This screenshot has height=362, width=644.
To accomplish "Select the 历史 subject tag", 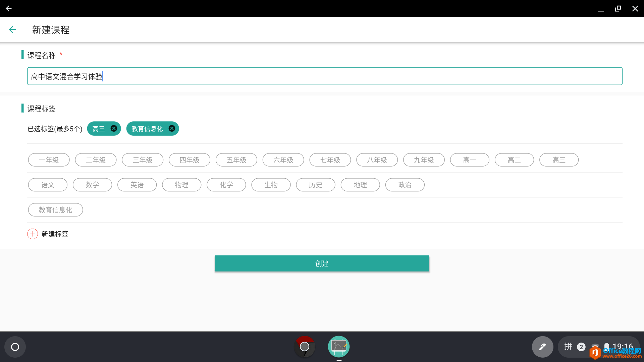I will [316, 185].
